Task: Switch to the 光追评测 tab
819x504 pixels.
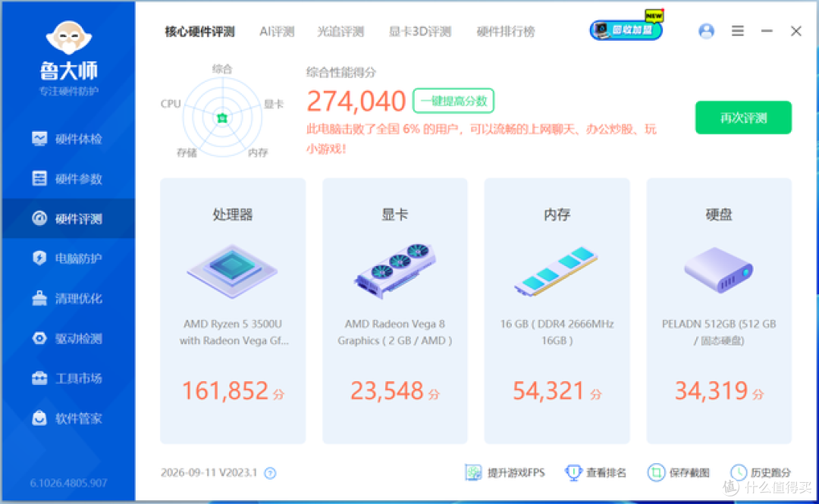Action: point(340,32)
